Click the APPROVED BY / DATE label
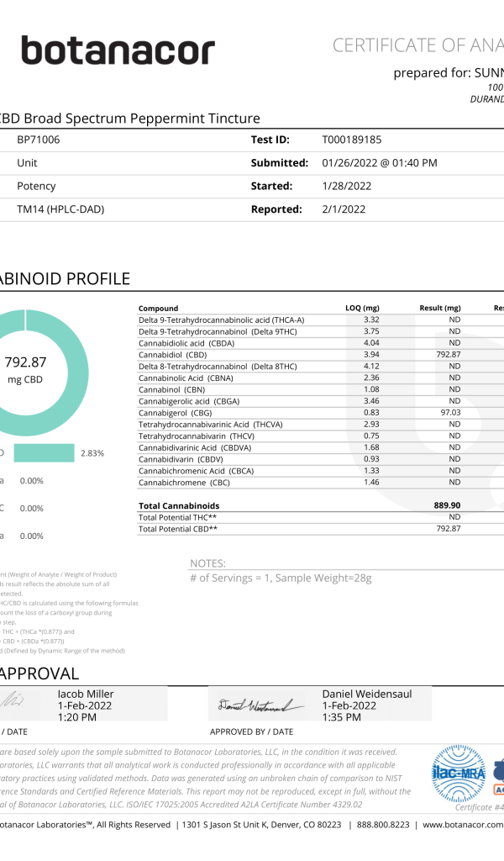 click(252, 732)
